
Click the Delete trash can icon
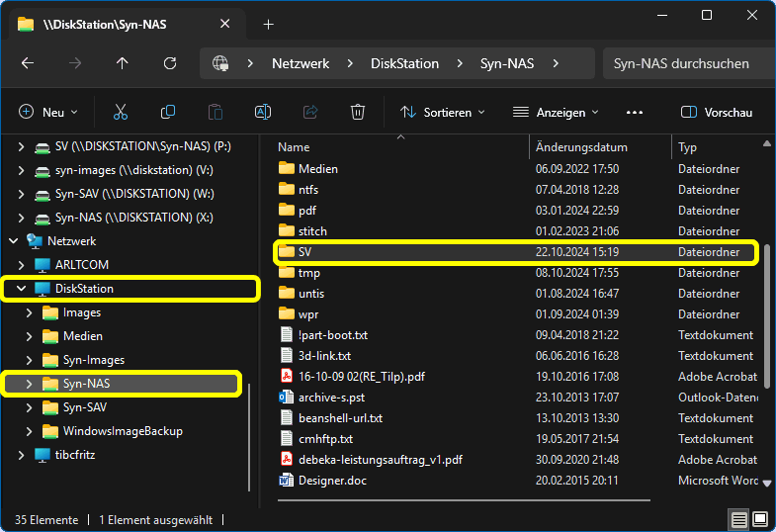coord(358,113)
